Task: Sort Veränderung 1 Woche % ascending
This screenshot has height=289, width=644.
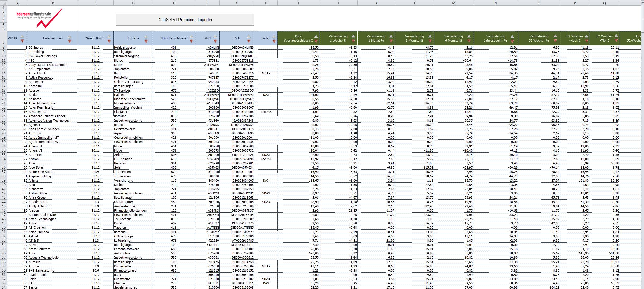Action: pyautogui.click(x=353, y=36)
